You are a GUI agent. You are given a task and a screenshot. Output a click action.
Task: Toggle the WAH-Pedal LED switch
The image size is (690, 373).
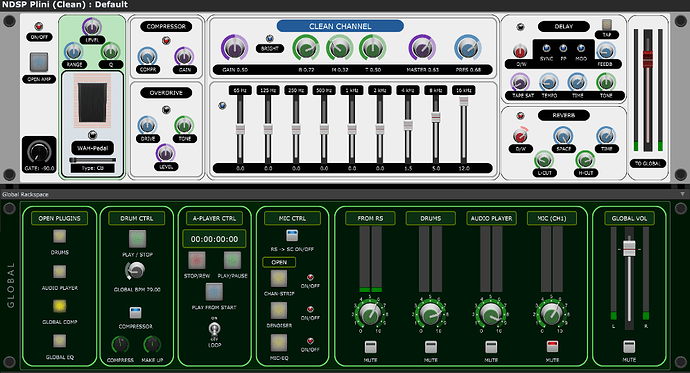tap(92, 135)
